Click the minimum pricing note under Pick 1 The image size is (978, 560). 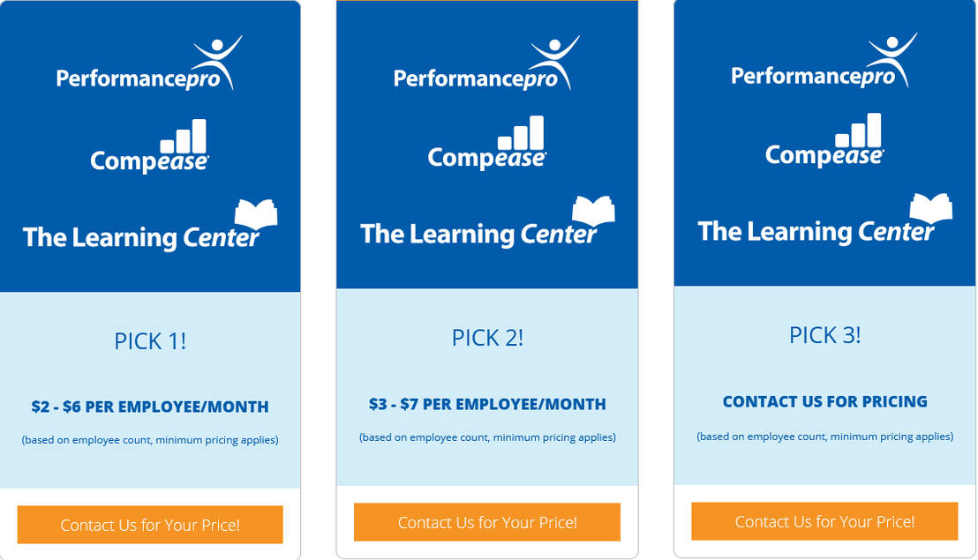150,440
